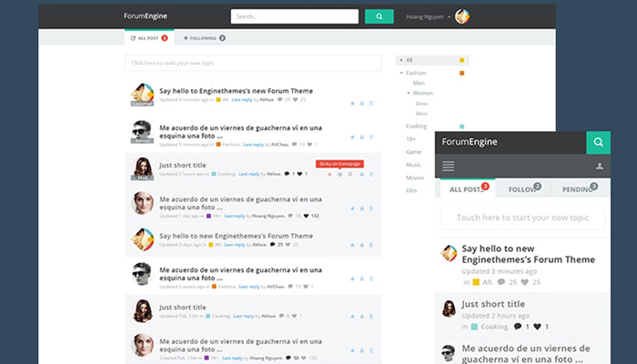The width and height of the screenshot is (637, 364).
Task: Delete the 'Just short title' thread updated Feb, 12th
Action: pos(371,316)
